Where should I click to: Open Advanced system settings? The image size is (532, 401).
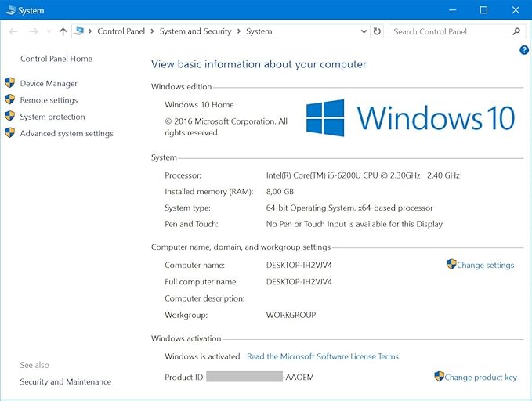tap(67, 134)
